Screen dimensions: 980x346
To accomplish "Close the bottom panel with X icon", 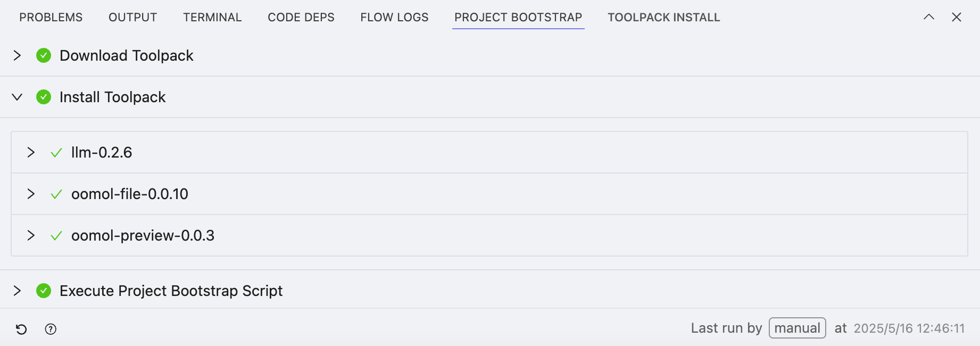I will 956,17.
